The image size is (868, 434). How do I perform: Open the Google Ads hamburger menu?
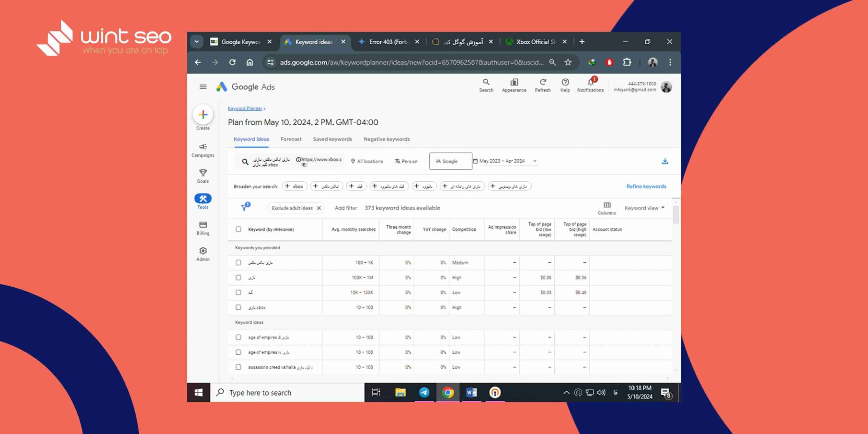pyautogui.click(x=203, y=87)
